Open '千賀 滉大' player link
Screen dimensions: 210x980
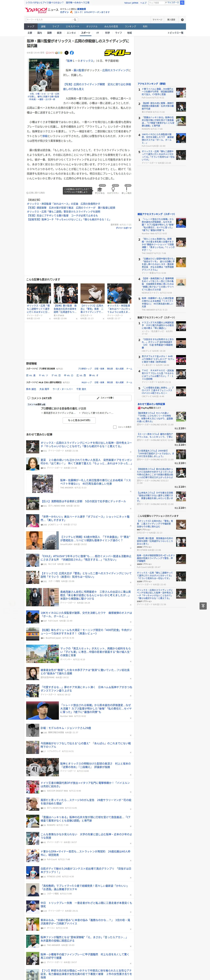tap(81, 389)
